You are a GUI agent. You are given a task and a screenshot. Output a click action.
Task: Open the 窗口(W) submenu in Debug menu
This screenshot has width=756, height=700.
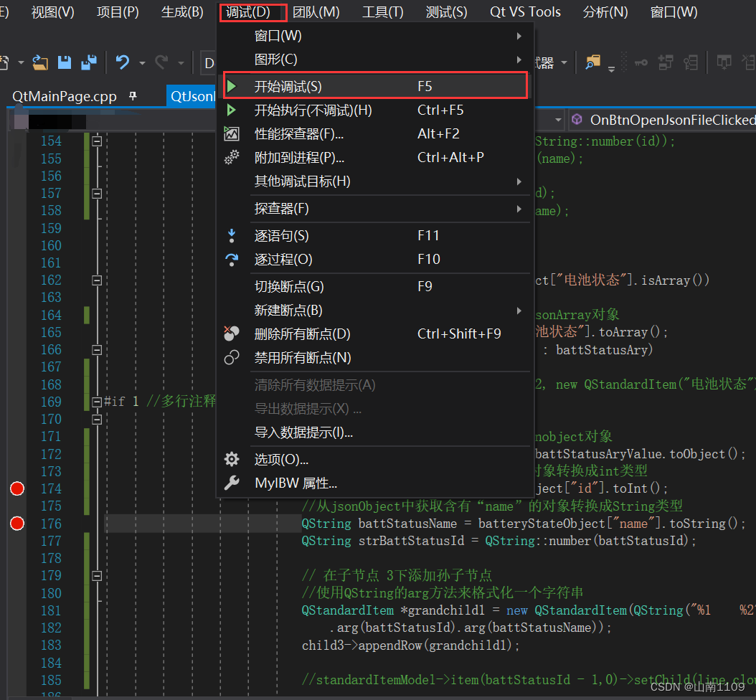coord(377,36)
